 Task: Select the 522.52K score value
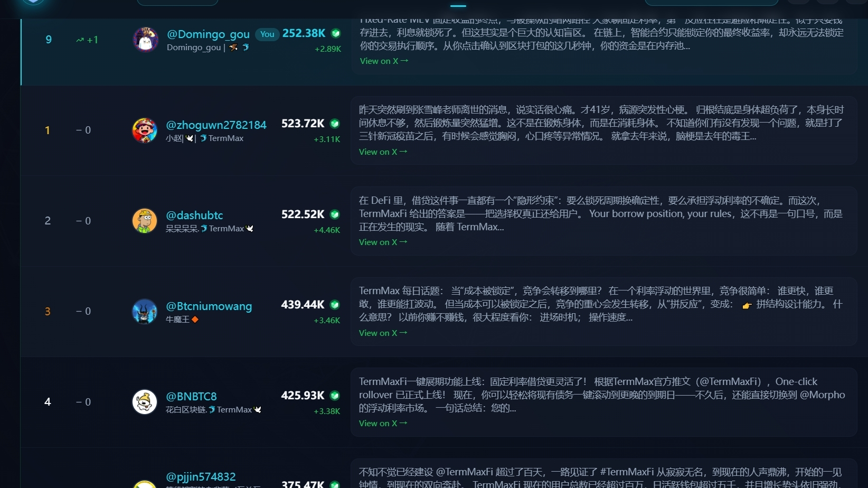[303, 214]
